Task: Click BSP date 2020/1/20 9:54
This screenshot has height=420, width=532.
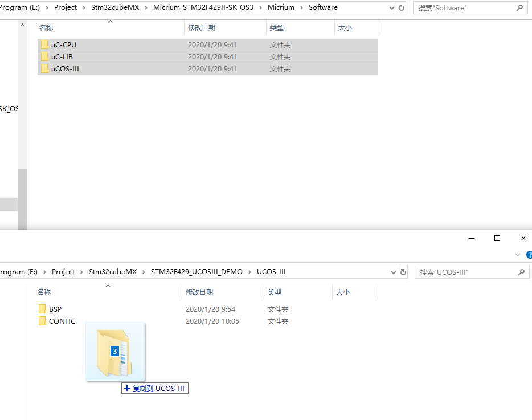Action: [x=210, y=309]
